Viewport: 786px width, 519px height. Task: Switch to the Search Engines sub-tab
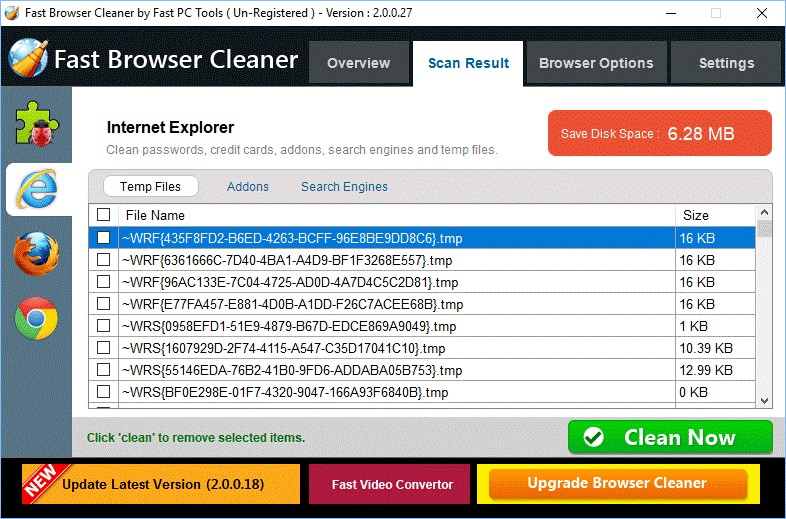tap(344, 187)
